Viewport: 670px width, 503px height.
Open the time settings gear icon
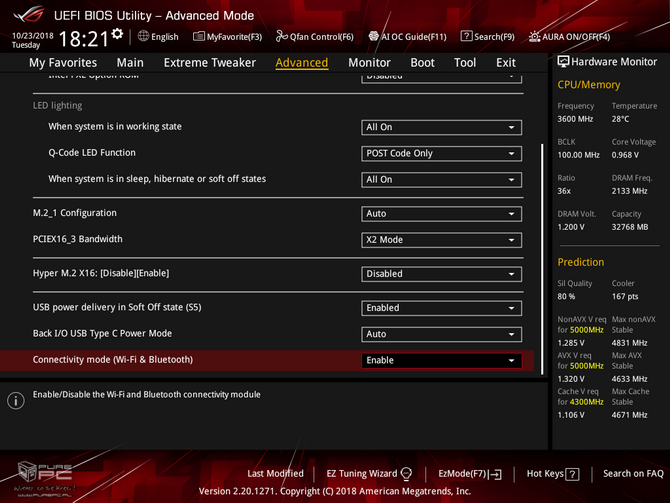117,34
